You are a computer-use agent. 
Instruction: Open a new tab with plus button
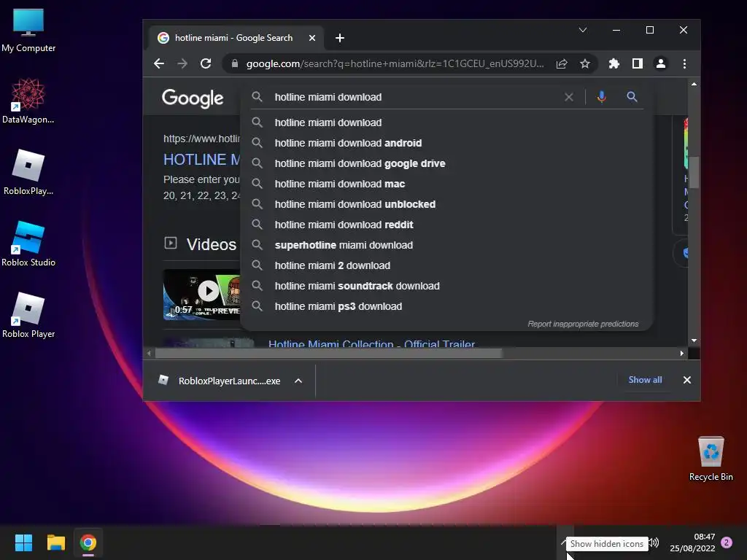340,38
